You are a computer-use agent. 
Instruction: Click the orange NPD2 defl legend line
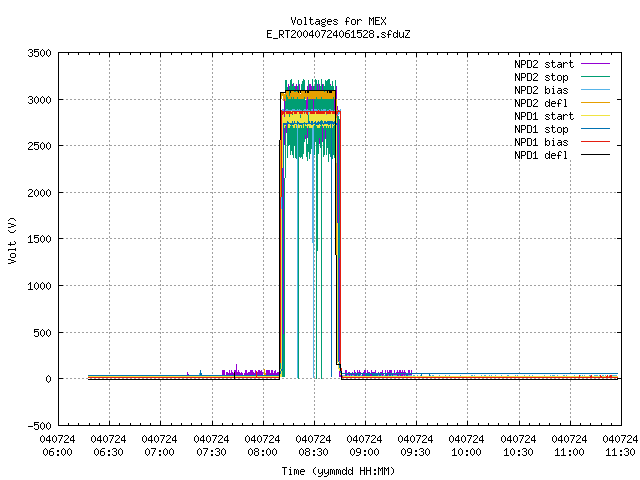pos(596,102)
